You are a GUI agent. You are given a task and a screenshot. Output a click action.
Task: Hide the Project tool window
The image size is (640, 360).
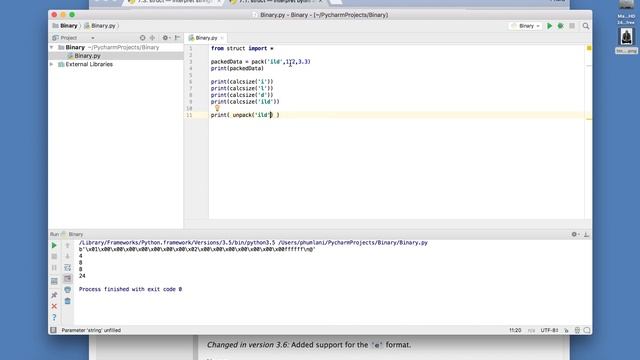tap(178, 38)
